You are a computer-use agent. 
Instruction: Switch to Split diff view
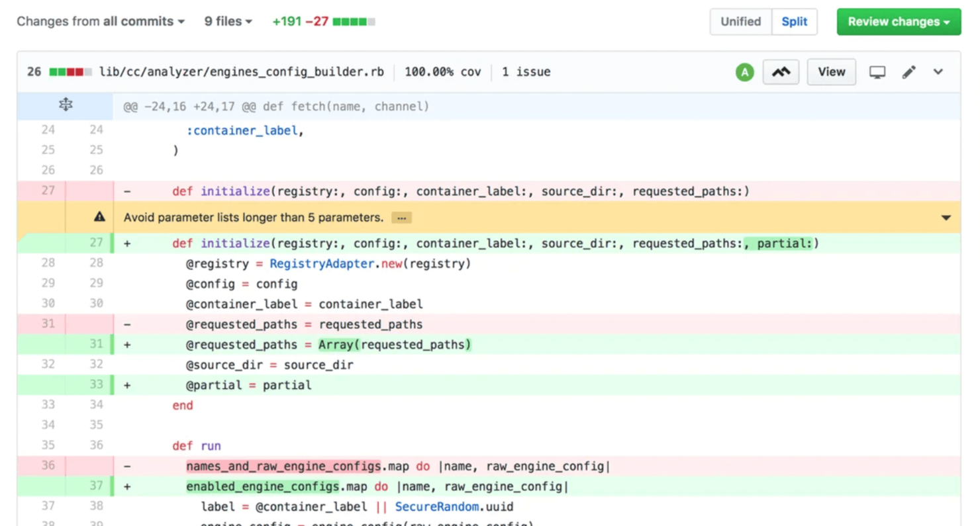pyautogui.click(x=795, y=21)
